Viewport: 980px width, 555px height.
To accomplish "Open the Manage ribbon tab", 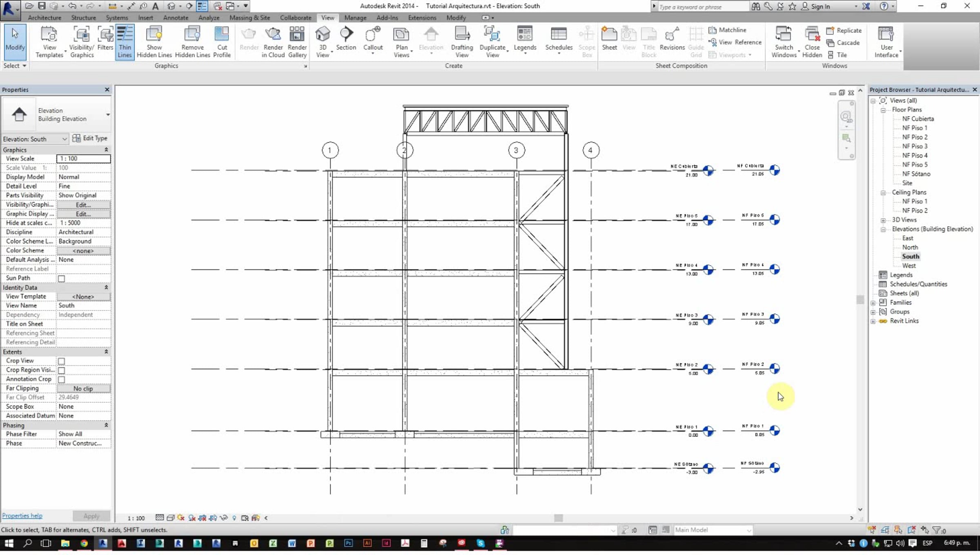I will pos(355,18).
